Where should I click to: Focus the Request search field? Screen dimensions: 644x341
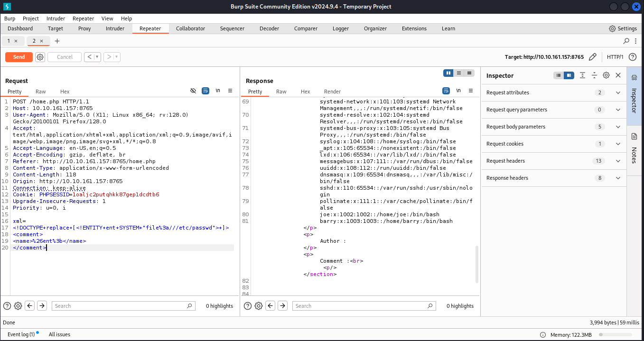(x=123, y=306)
